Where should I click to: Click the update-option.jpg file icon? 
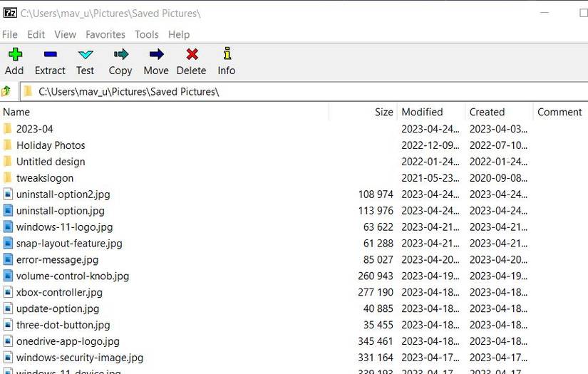click(8, 308)
